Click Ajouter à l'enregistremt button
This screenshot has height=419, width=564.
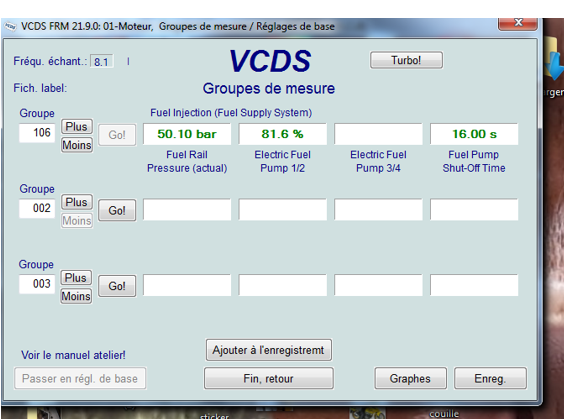269,350
